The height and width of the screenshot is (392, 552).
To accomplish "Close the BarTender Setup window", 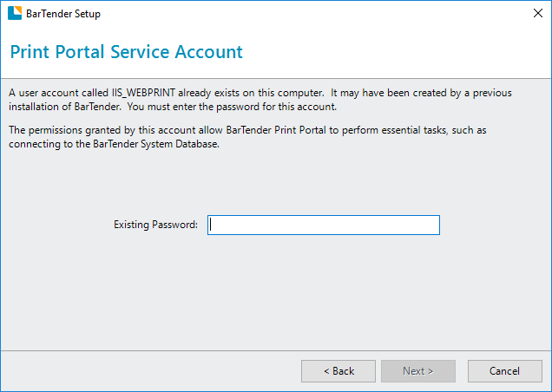I will coord(537,13).
